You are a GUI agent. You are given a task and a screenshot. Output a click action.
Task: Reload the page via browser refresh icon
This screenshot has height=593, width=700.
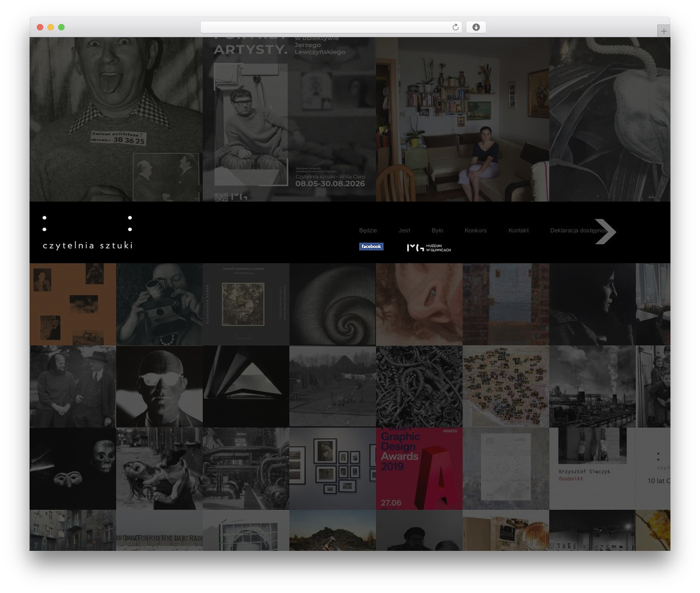click(x=455, y=27)
